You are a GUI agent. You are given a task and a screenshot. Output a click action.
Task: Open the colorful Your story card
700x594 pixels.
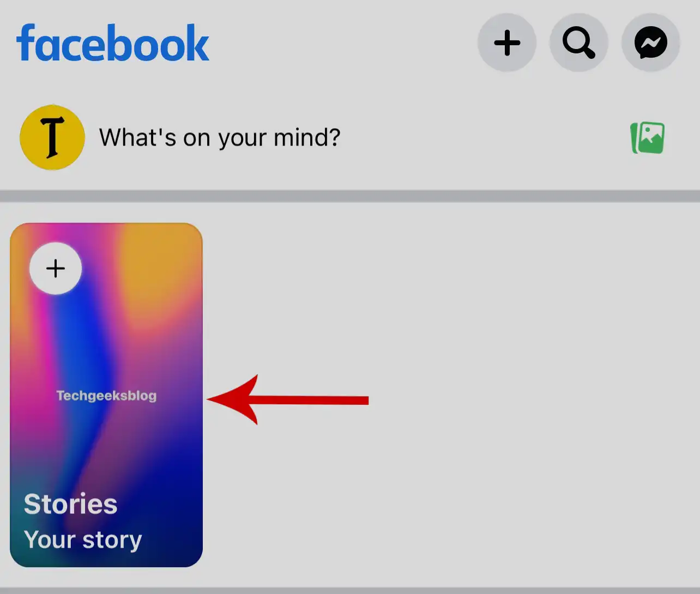click(x=106, y=395)
